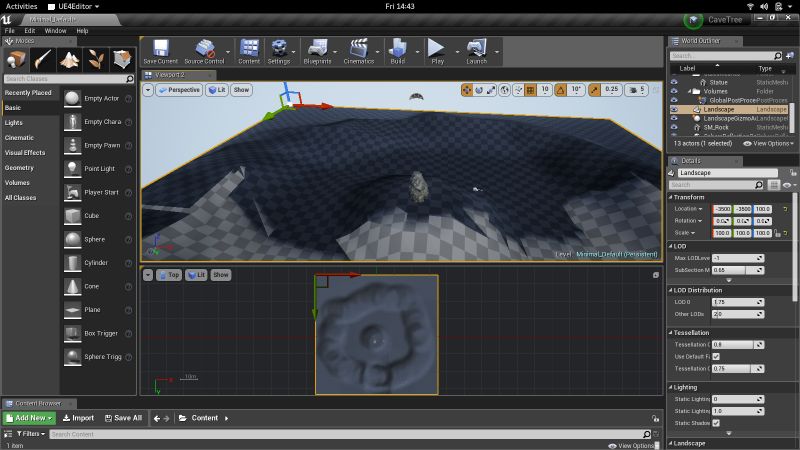Open the Window menu
The width and height of the screenshot is (800, 450).
coord(55,31)
